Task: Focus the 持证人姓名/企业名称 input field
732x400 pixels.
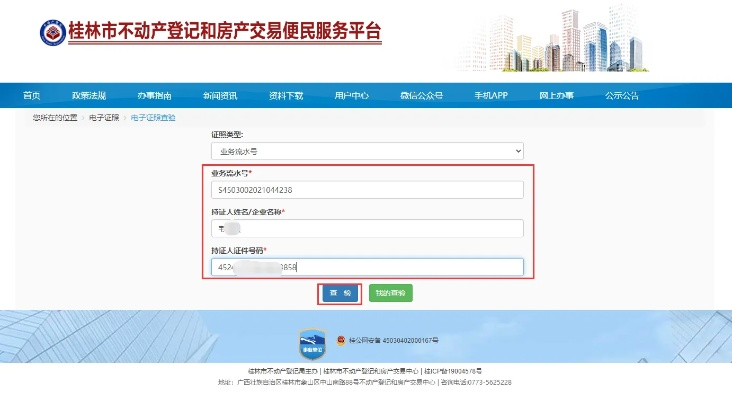Action: [367, 228]
